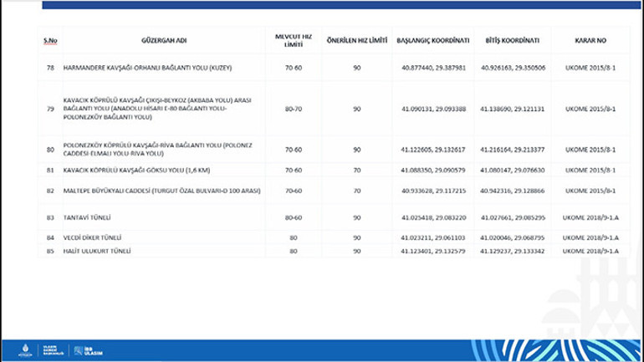644x362 pixels.
Task: Click the KARAR NO column header
Action: 590,40
